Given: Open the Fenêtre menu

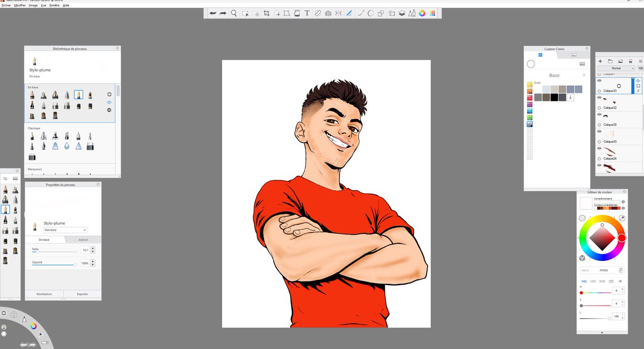Looking at the screenshot, I should coord(55,5).
